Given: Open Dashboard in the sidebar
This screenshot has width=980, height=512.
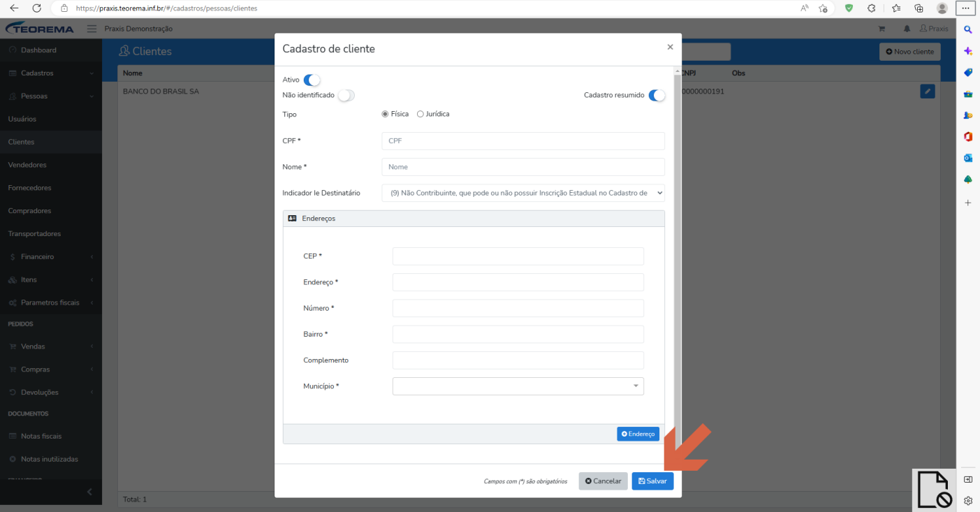Looking at the screenshot, I should point(51,50).
